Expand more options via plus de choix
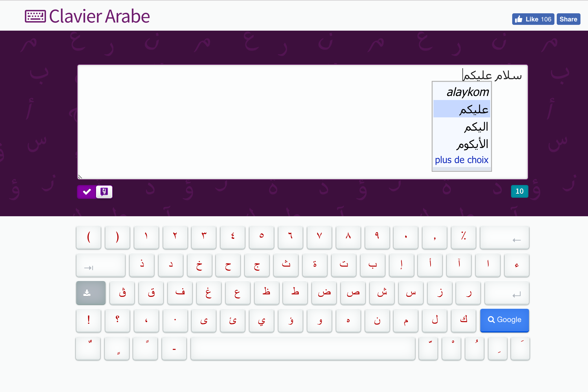The width and height of the screenshot is (588, 392). coord(461,160)
